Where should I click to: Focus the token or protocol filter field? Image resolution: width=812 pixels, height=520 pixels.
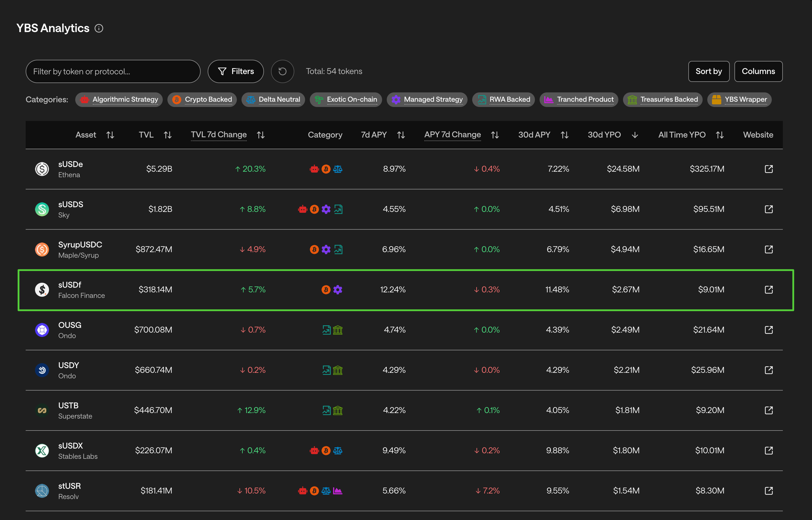[113, 71]
